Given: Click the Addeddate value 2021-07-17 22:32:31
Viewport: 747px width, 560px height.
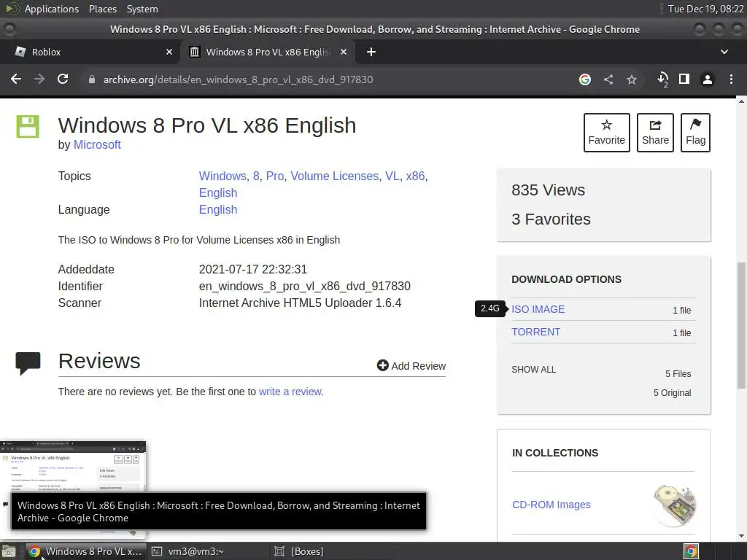Looking at the screenshot, I should (253, 270).
